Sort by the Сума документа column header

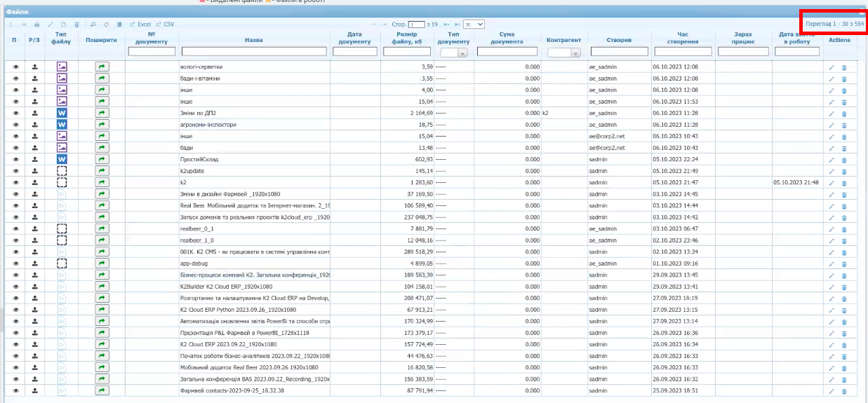(507, 39)
